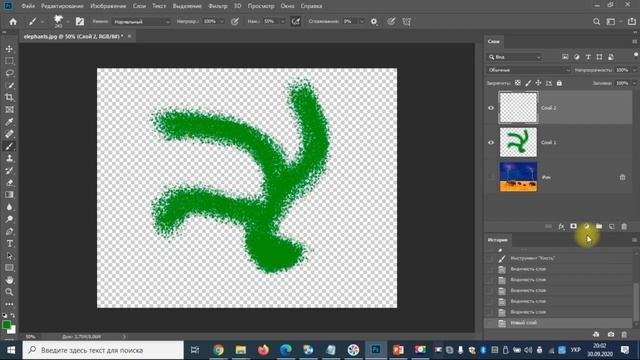Open the Файл menu
This screenshot has width=640, height=360.
(x=28, y=6)
